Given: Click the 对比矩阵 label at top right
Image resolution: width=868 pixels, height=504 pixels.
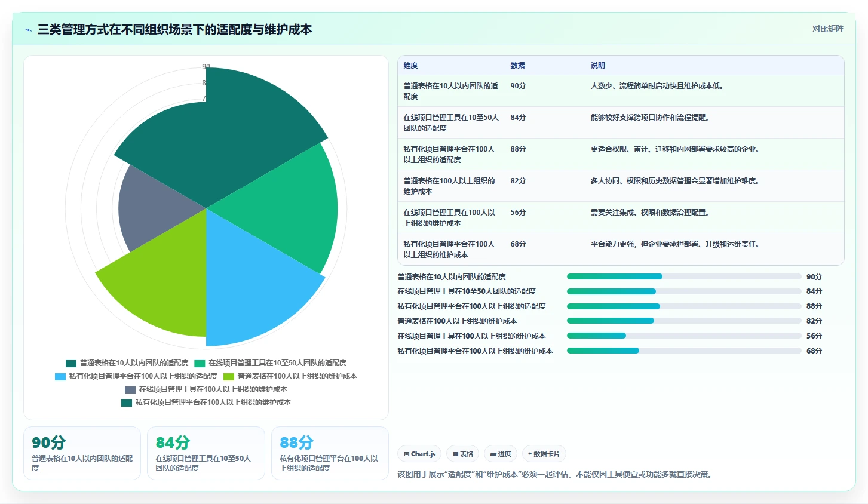Looking at the screenshot, I should (827, 29).
